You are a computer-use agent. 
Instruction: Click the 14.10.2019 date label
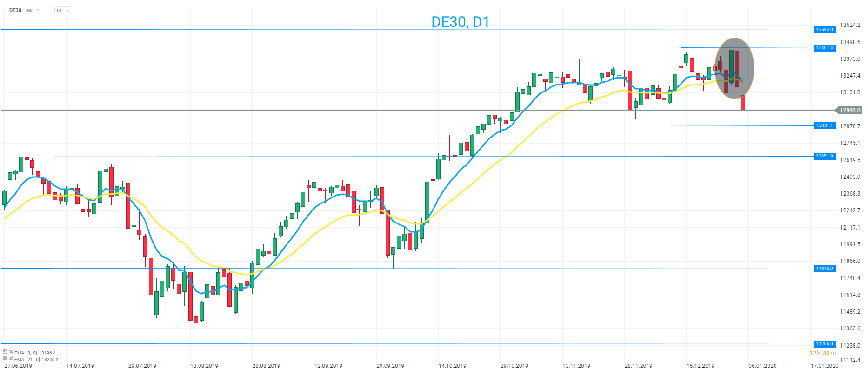coord(453,366)
